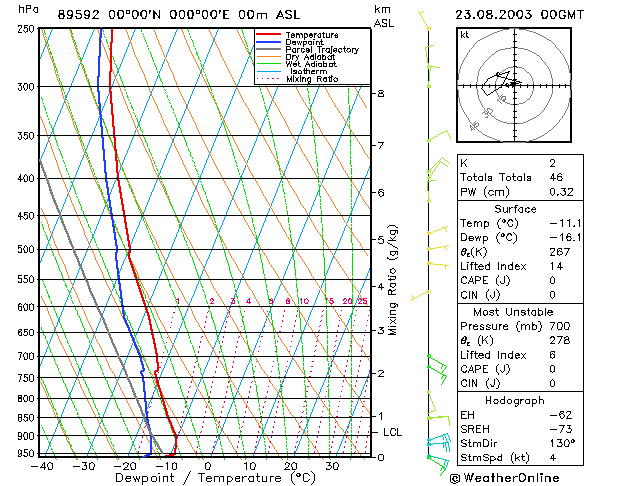Click the Most Unstable Lifted Index value 6
Screen dimensions: 629x486
[553, 355]
